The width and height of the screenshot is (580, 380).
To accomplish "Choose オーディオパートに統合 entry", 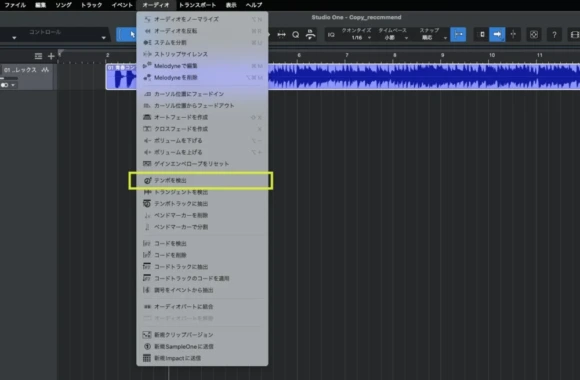I will click(202, 306).
